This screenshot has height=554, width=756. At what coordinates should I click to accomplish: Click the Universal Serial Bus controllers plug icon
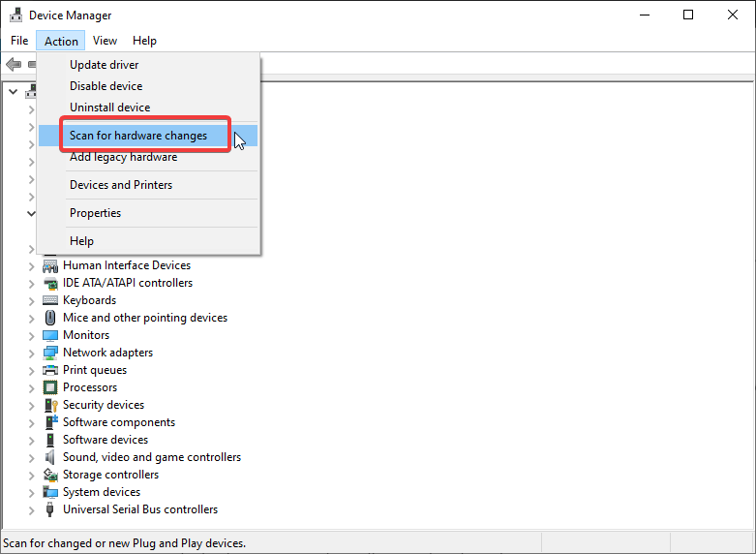[x=49, y=509]
